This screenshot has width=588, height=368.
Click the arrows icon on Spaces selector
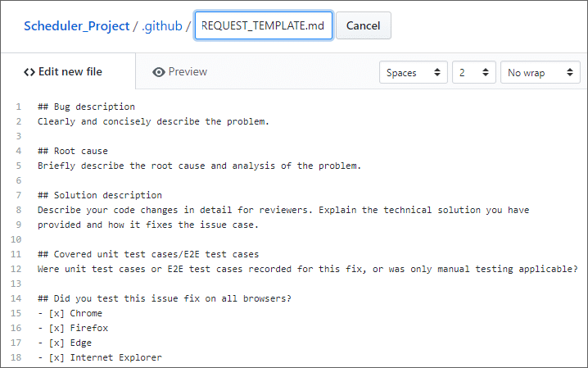(x=437, y=72)
